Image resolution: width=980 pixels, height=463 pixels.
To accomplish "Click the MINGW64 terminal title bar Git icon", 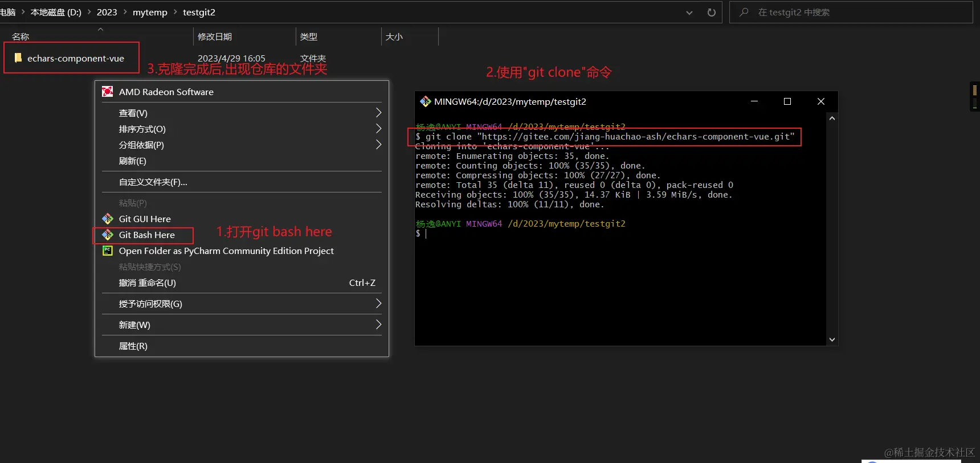I will 426,101.
